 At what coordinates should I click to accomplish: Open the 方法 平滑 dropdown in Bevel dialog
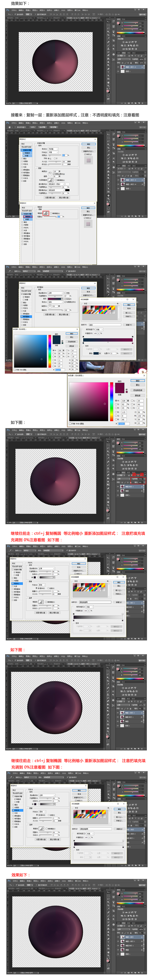pos(53,152)
